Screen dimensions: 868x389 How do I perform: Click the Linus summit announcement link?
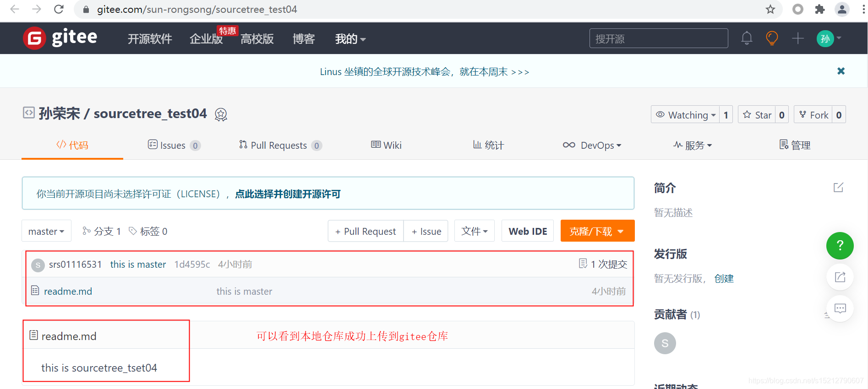425,72
